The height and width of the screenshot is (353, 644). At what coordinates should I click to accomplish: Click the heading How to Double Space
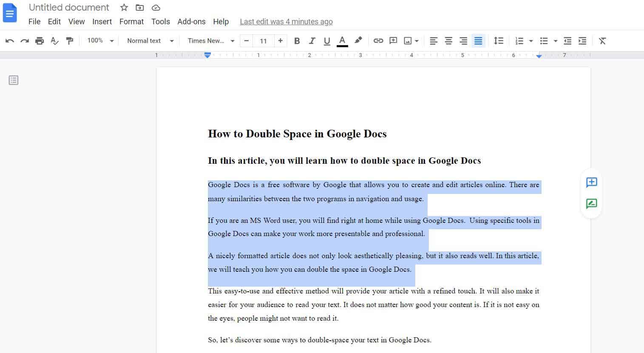(297, 134)
